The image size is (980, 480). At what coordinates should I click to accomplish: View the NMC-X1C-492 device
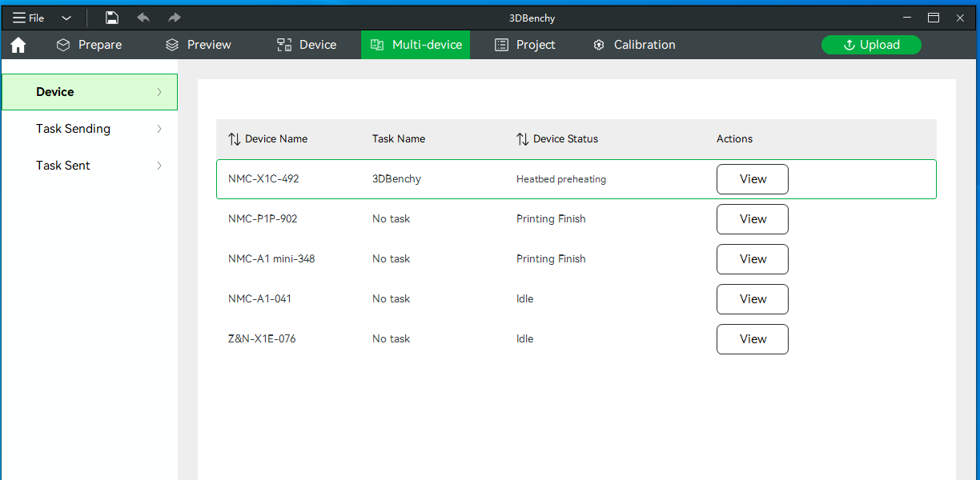(753, 179)
